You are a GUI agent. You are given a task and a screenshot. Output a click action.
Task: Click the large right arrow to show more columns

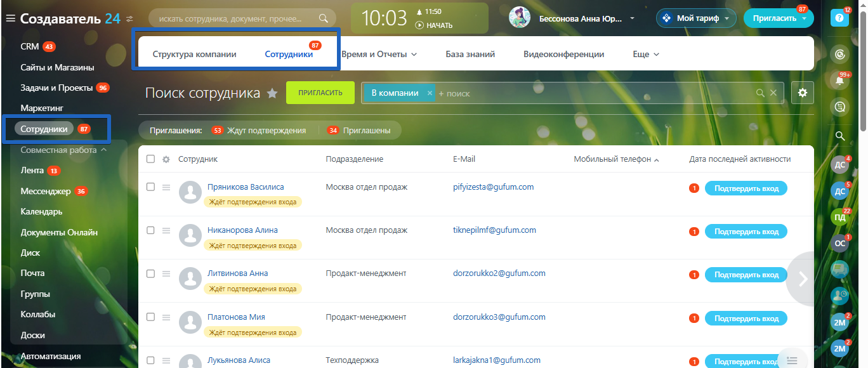(x=803, y=279)
